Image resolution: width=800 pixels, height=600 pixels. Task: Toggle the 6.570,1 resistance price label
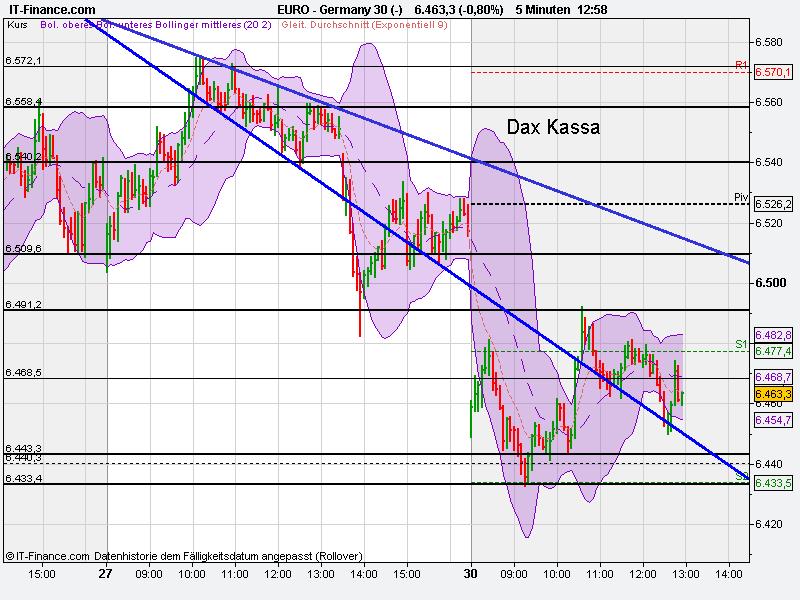[773, 72]
